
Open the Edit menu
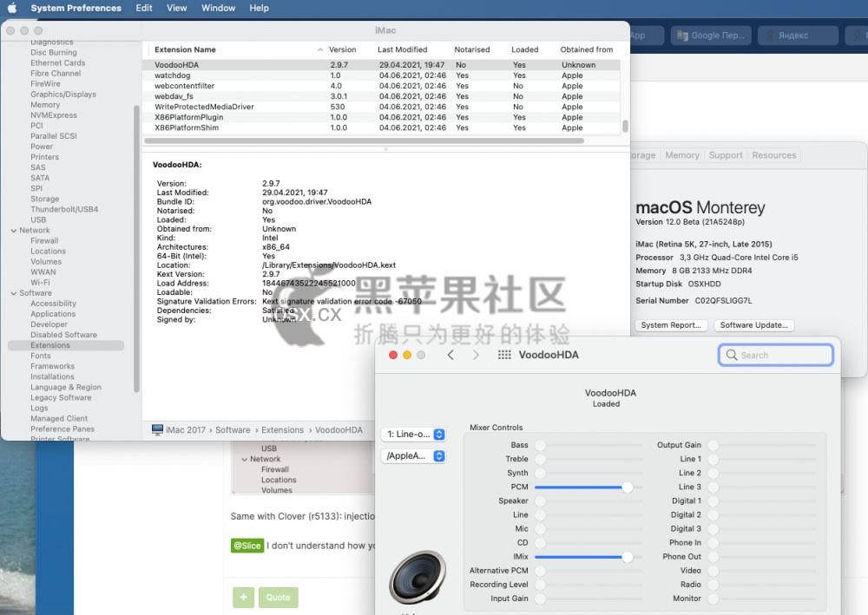click(x=144, y=8)
